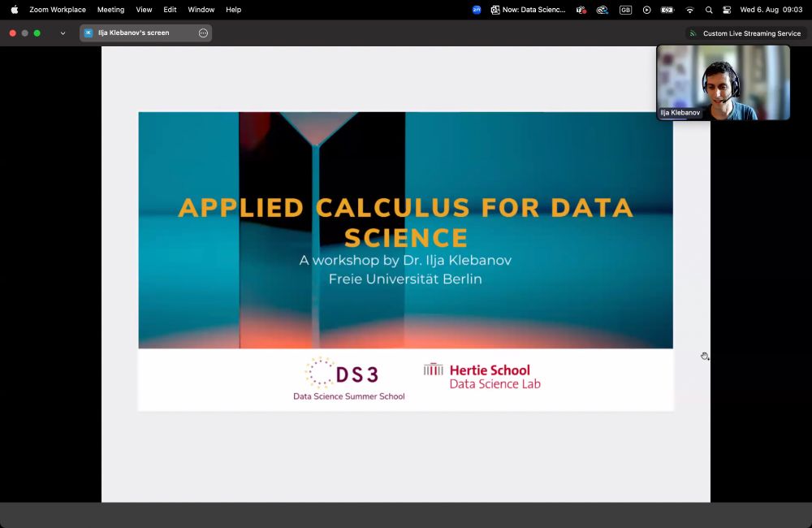This screenshot has height=528, width=812.
Task: Click the Hertie School building logo icon
Action: pyautogui.click(x=434, y=369)
